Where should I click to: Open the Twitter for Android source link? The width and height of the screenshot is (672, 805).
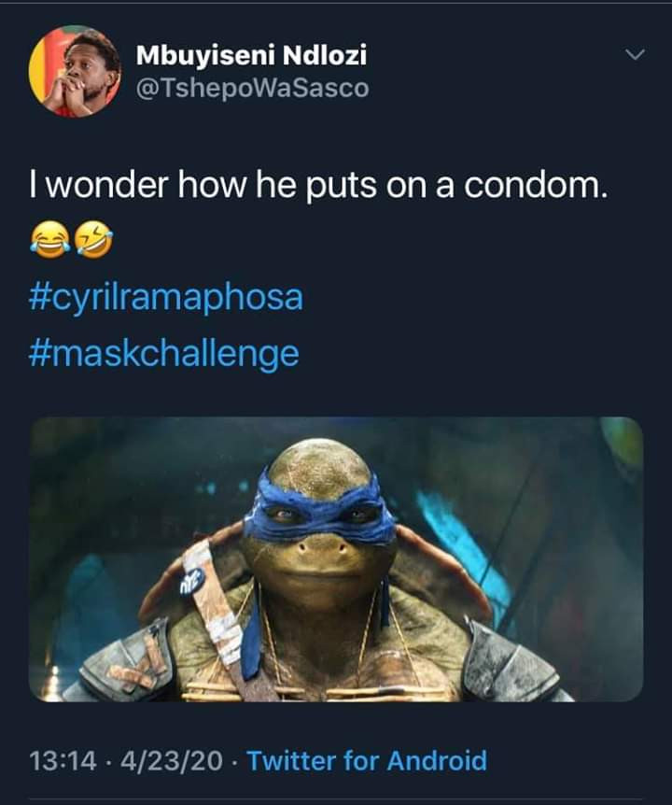368,761
